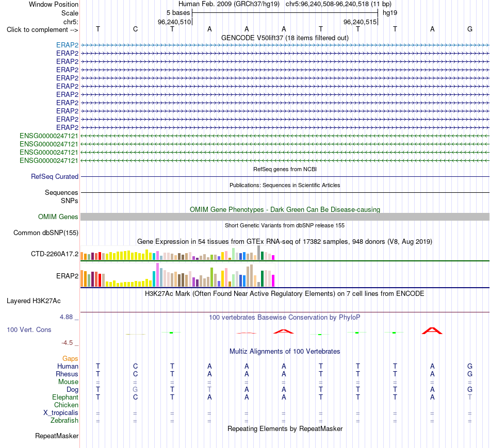Click the gray OMIM Genes item bar

tap(285, 217)
